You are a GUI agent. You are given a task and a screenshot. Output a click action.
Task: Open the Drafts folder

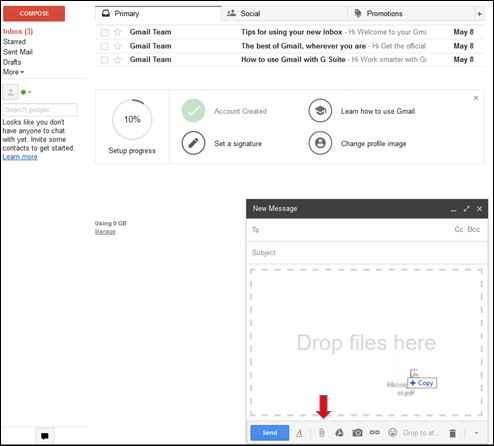[x=12, y=62]
